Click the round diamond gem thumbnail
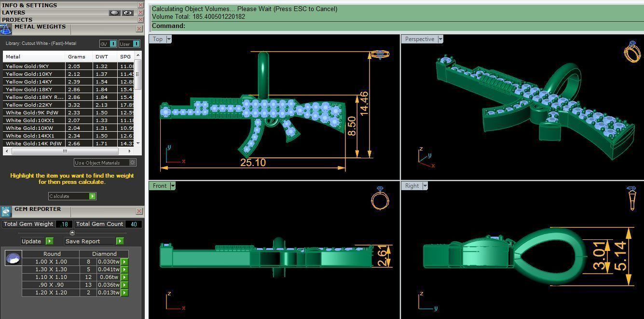644x319 pixels. coord(13,258)
